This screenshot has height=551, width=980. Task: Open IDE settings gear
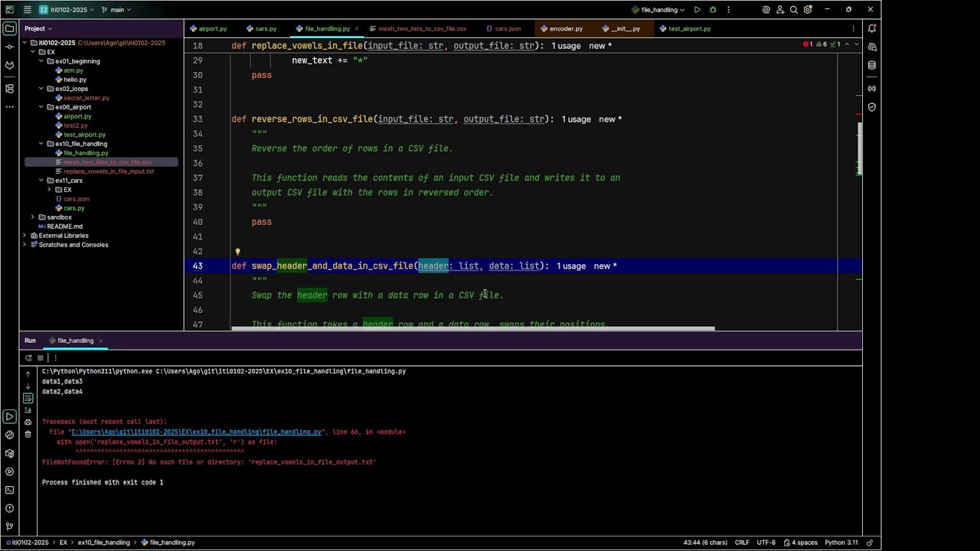pyautogui.click(x=808, y=10)
